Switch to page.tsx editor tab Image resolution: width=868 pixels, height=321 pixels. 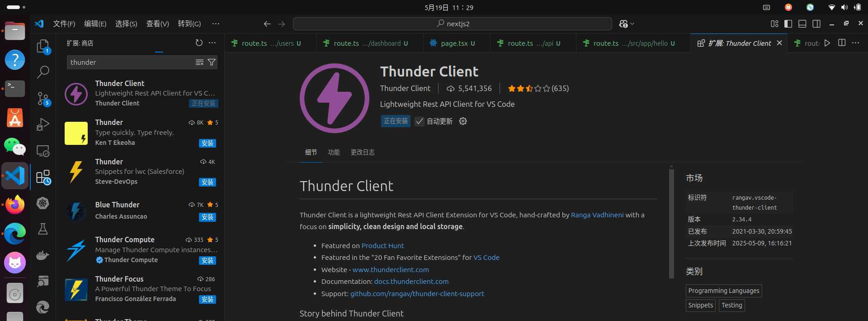pos(457,43)
